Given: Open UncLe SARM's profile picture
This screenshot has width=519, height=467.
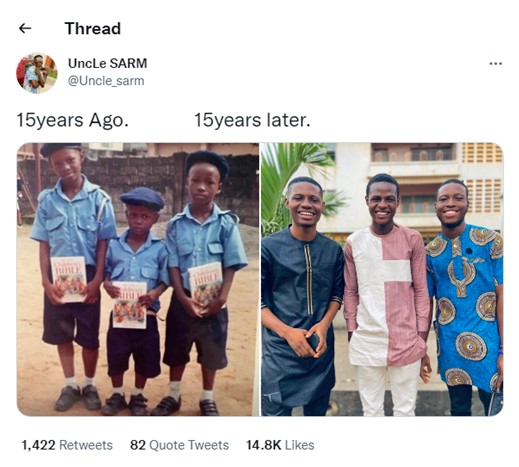Looking at the screenshot, I should (37, 73).
